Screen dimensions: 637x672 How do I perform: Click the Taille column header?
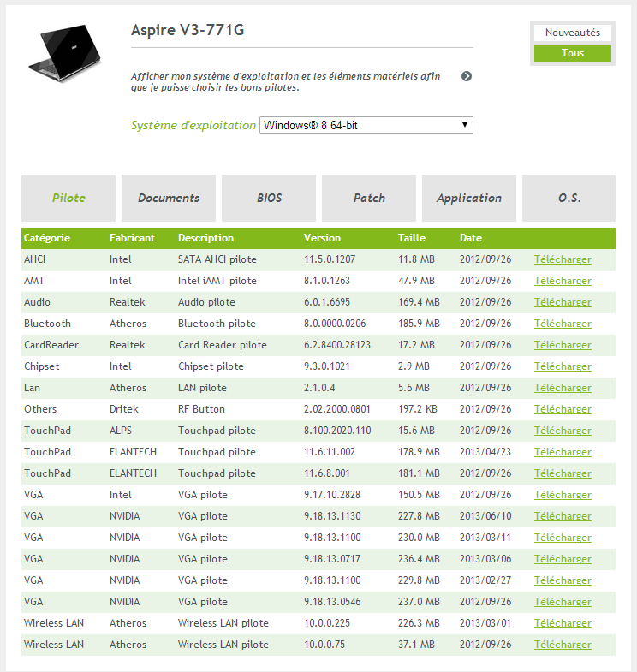coord(412,238)
